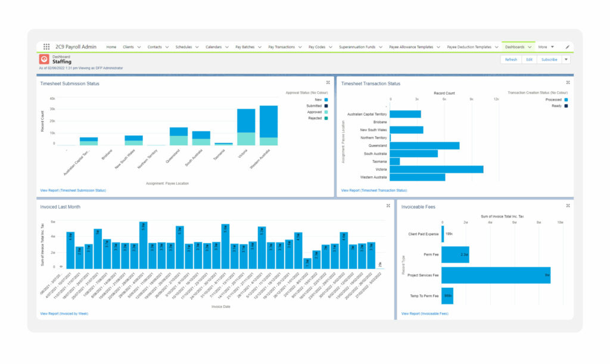610x364 pixels.
Task: Click the Staffing dashboard title
Action: pos(62,62)
